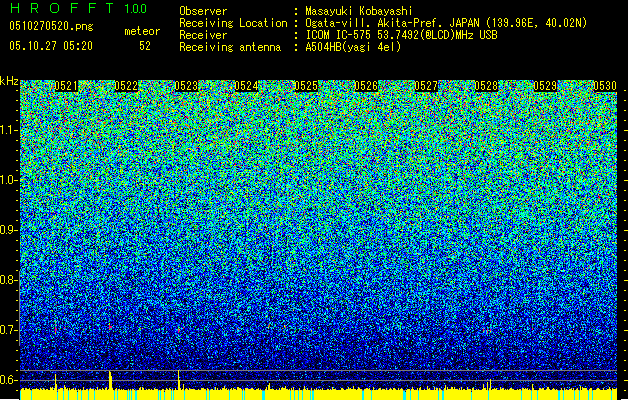Click the 0.9 kHz axis label

point(8,230)
